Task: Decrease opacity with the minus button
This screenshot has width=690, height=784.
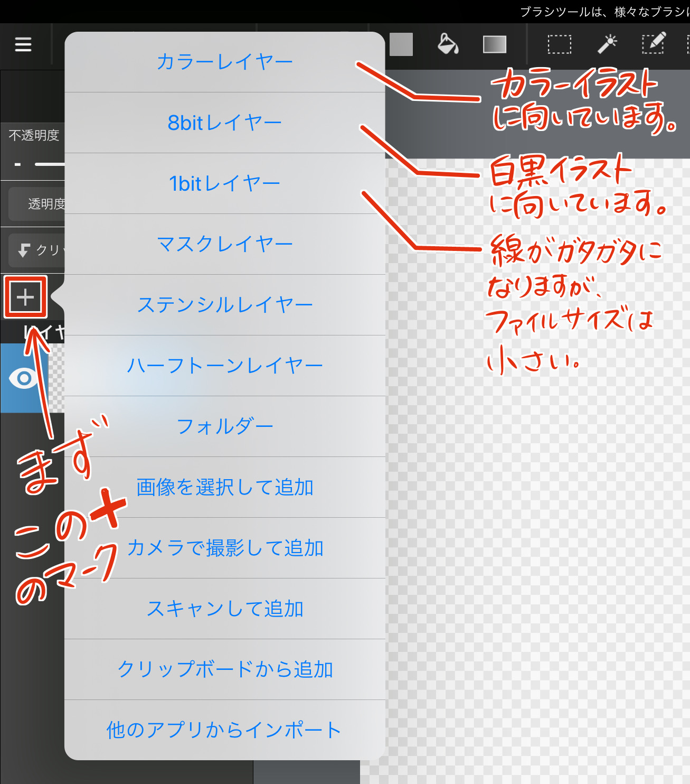Action: (17, 164)
